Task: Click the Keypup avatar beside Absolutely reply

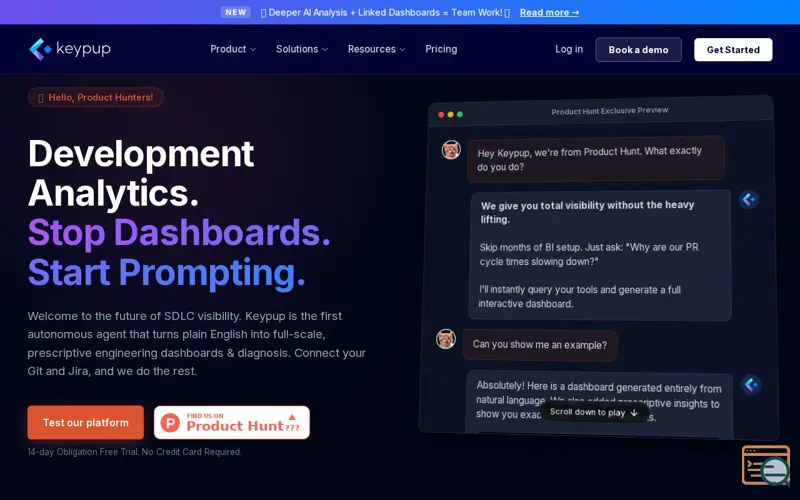Action: click(751, 384)
